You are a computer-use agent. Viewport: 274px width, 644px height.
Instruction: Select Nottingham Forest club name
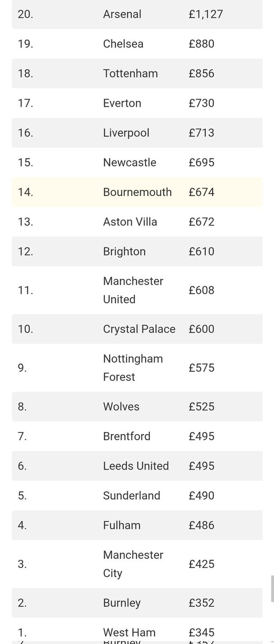(133, 368)
